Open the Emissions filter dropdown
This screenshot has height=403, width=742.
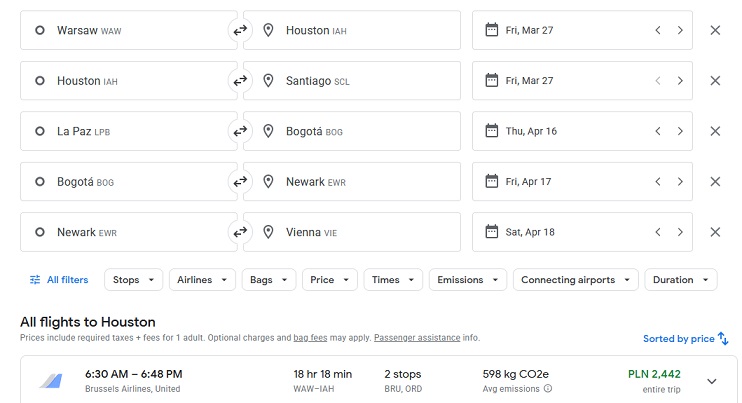[x=468, y=280]
